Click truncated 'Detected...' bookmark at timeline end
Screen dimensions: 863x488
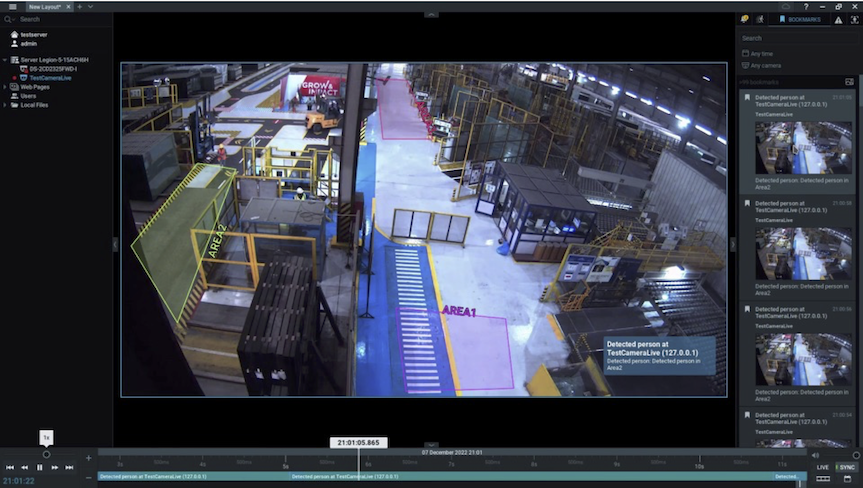790,476
